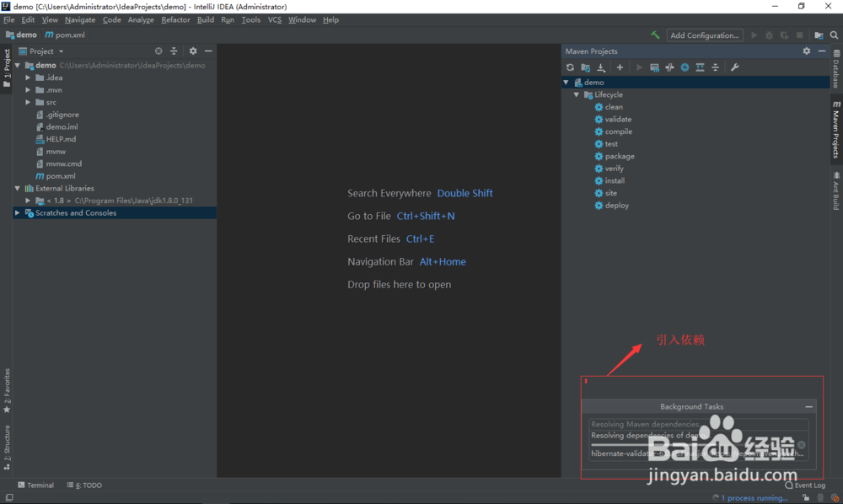Select the deploy lifecycle goal

tap(611, 206)
